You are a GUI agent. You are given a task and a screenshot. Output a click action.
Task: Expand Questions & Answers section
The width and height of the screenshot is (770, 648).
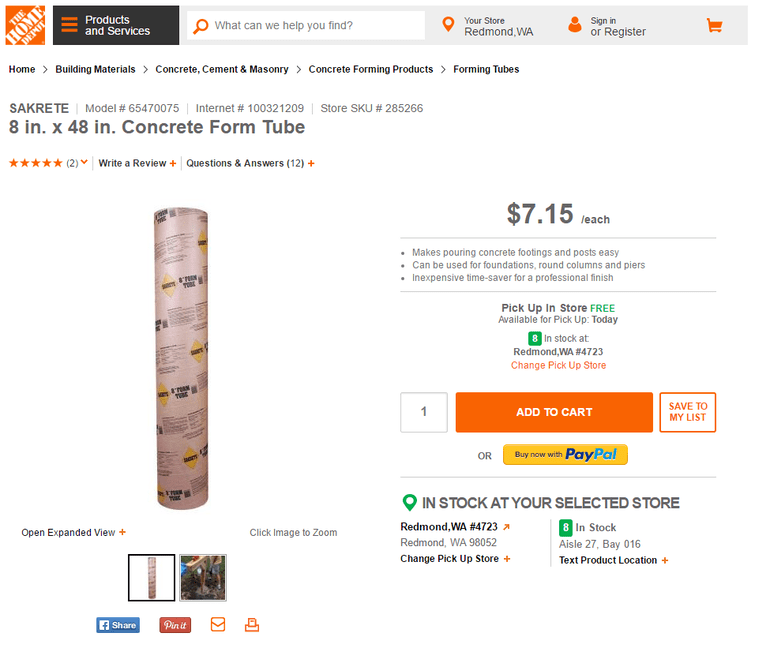click(250, 163)
